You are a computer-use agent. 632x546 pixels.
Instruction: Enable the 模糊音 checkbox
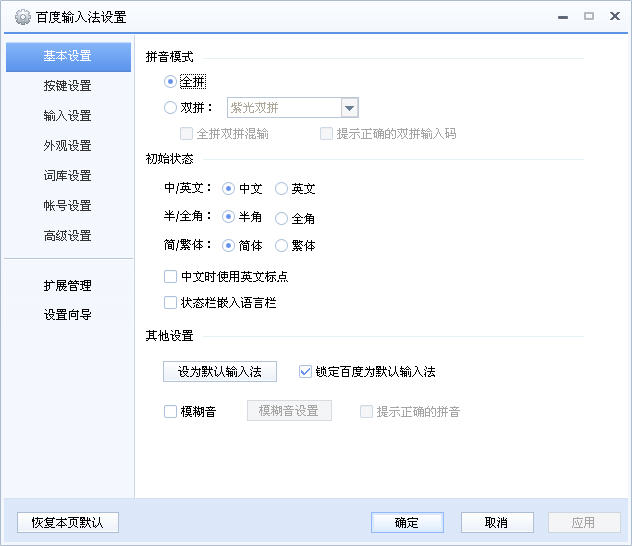[x=170, y=411]
